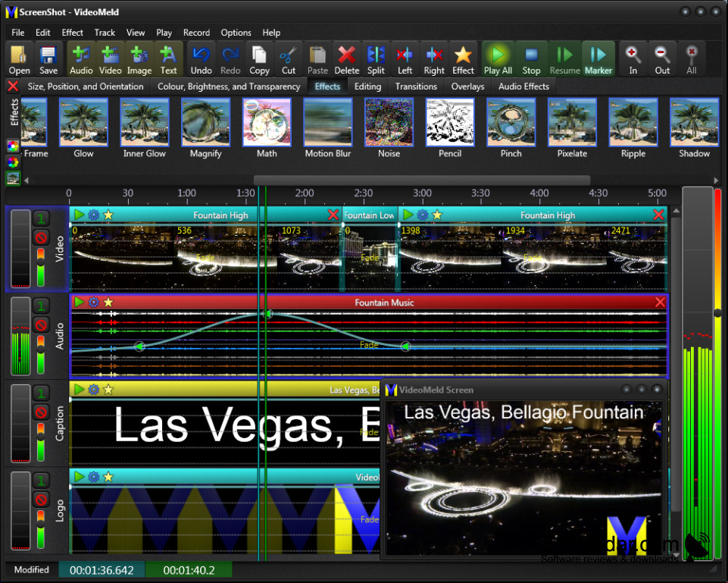
Task: Mute the Caption track
Action: tap(41, 412)
